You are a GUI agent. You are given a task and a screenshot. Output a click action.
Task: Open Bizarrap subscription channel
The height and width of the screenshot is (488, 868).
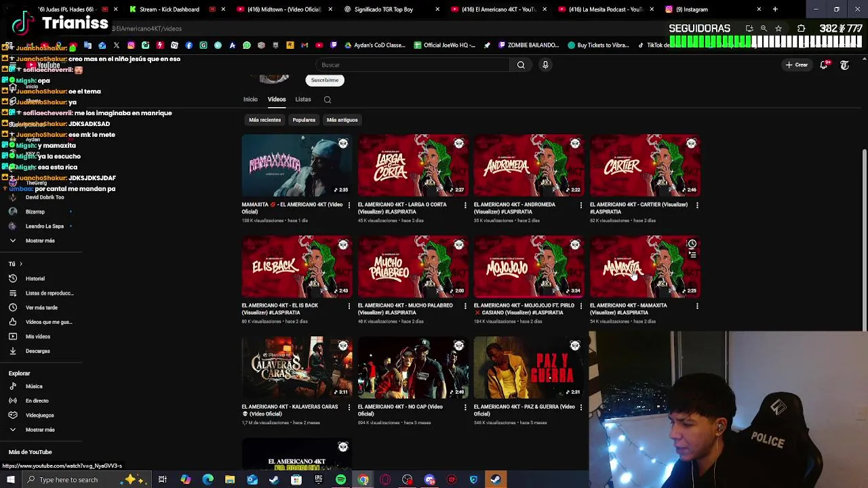[x=35, y=212]
